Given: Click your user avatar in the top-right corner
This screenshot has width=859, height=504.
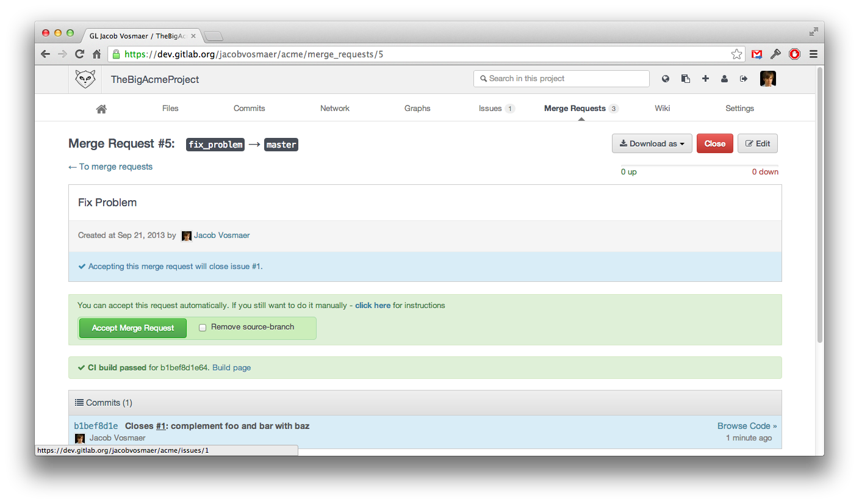Looking at the screenshot, I should 768,78.
